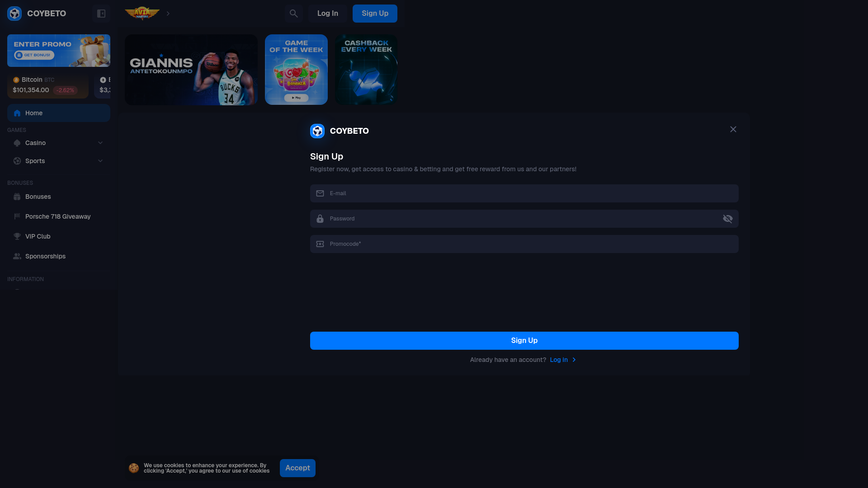Open the Game of the Week banner

point(296,70)
